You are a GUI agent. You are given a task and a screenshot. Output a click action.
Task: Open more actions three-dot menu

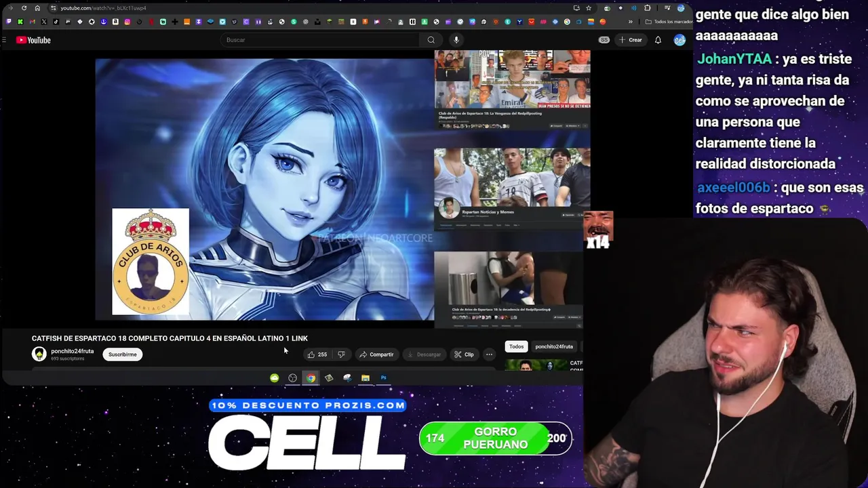489,354
